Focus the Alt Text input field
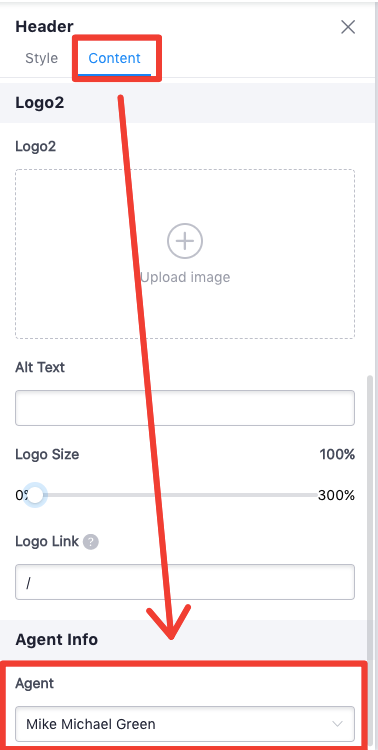 185,408
